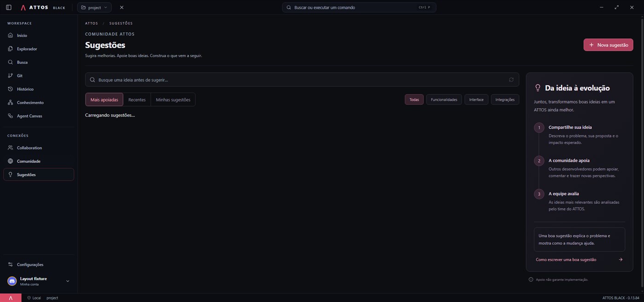Click the A comunidade apoia step title
This screenshot has width=644, height=302.
point(569,160)
